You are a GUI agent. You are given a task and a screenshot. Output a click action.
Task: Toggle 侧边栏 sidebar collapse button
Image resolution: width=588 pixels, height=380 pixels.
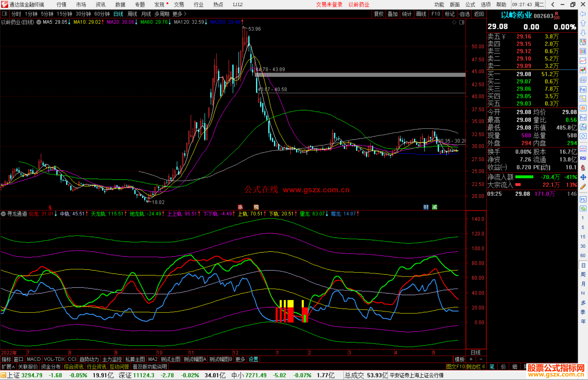[x=475, y=367]
